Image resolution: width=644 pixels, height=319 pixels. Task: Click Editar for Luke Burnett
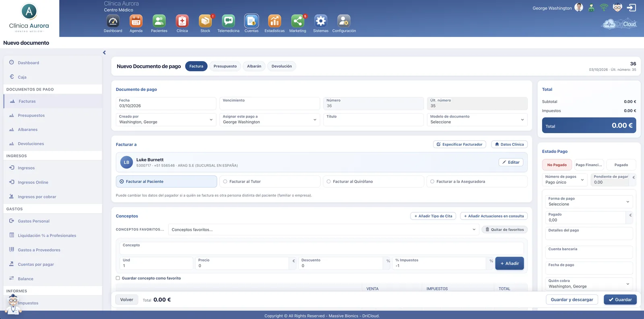click(511, 162)
